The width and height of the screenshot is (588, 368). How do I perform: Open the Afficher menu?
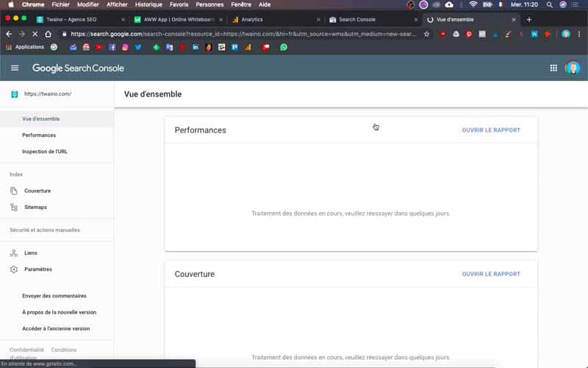pos(117,4)
